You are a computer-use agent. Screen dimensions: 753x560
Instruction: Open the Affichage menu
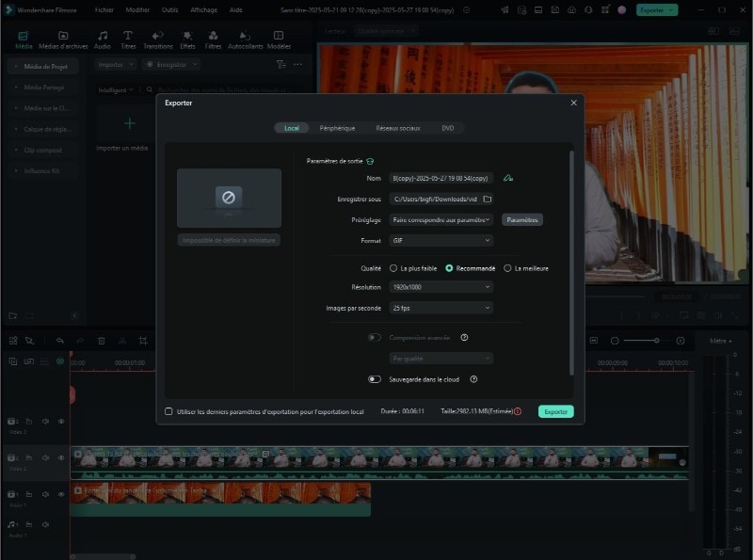tap(203, 9)
